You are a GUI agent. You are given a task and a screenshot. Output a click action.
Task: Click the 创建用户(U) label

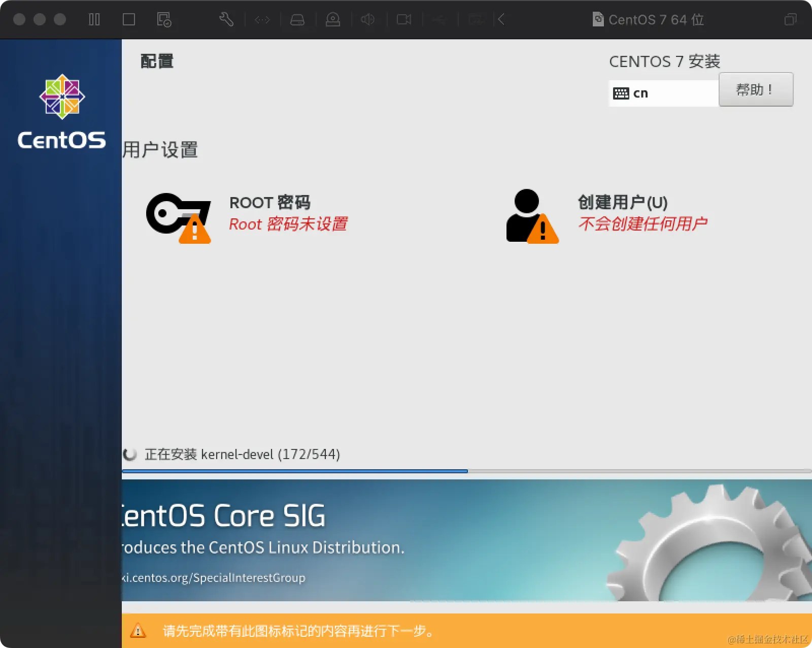(623, 202)
